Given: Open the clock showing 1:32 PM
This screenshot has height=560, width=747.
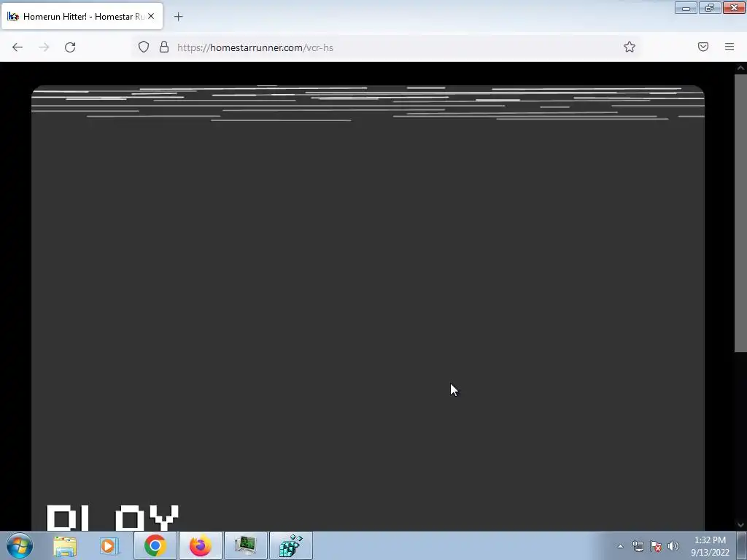Looking at the screenshot, I should (x=710, y=546).
